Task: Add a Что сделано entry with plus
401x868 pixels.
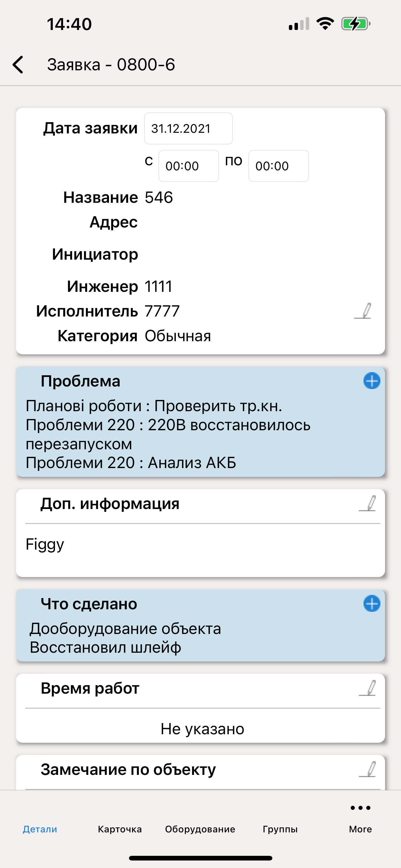Action: click(x=372, y=603)
